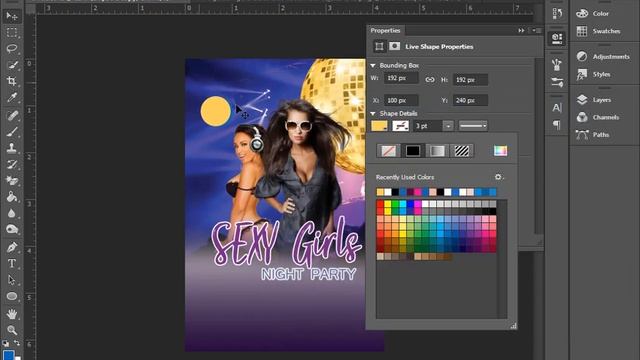Click the blue foreground color swatch
The image size is (640, 360).
pyautogui.click(x=9, y=355)
